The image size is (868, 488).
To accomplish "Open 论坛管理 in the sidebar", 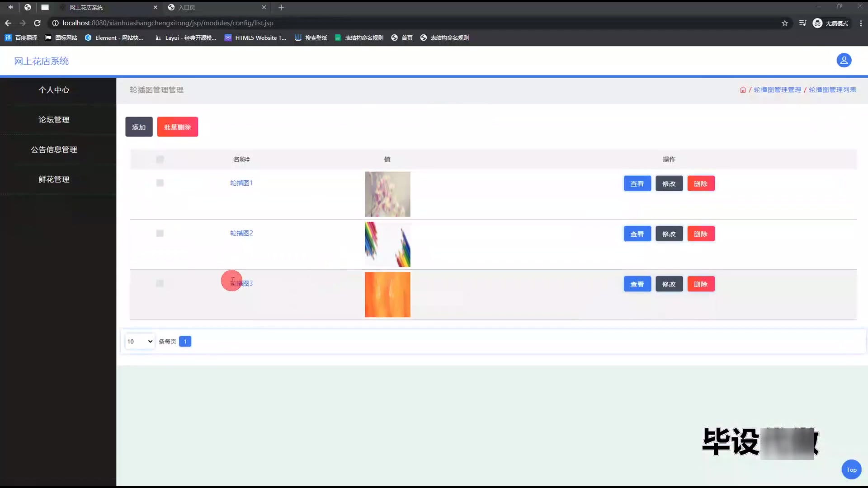I will [54, 120].
